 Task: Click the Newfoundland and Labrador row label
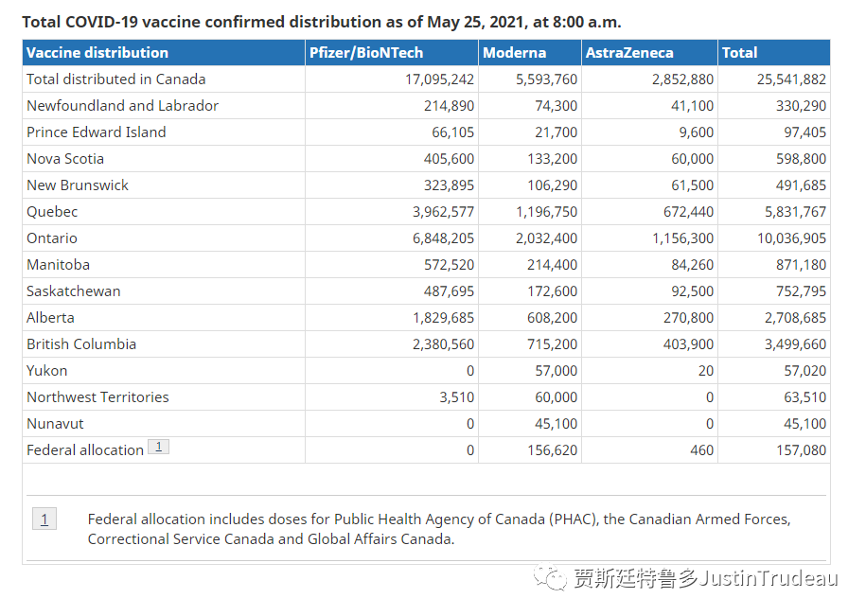tap(123, 105)
